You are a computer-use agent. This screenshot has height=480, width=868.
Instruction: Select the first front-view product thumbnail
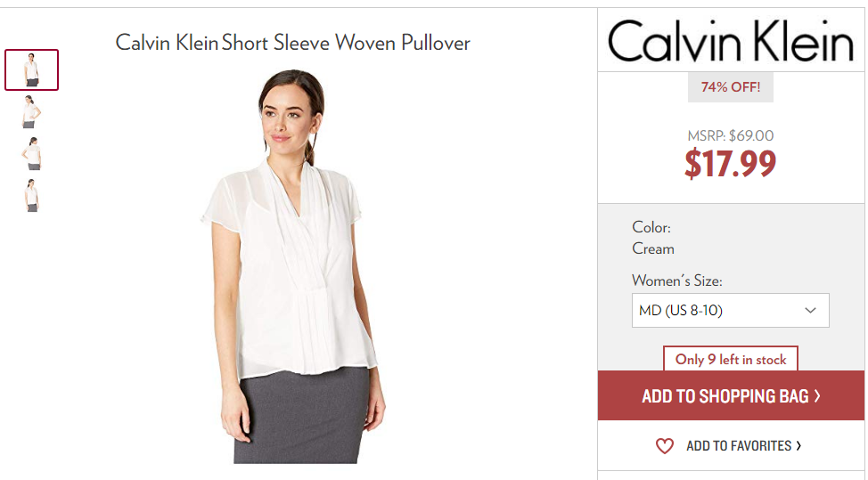[31, 69]
